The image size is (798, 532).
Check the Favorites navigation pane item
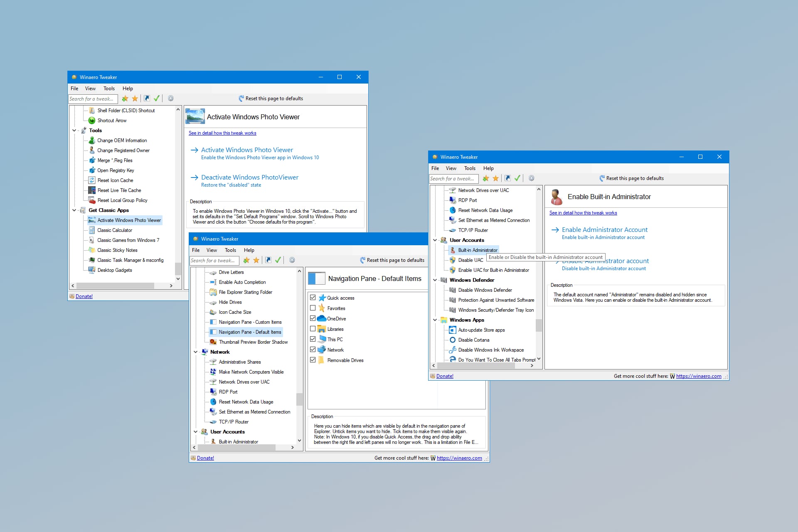tap(313, 308)
